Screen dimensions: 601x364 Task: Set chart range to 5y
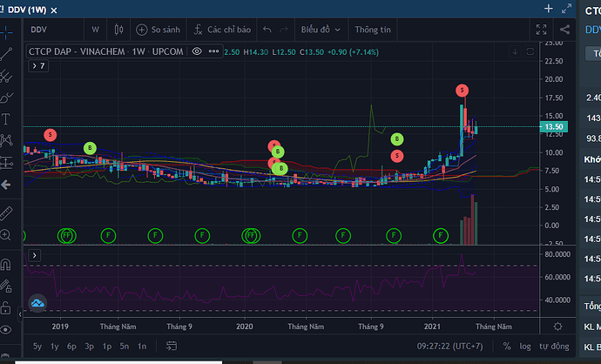point(37,346)
